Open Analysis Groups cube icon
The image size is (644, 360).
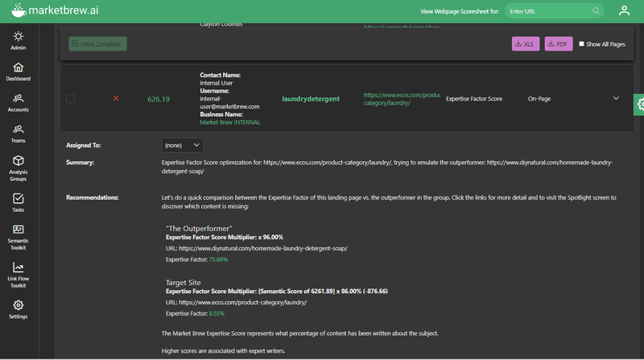click(x=18, y=161)
